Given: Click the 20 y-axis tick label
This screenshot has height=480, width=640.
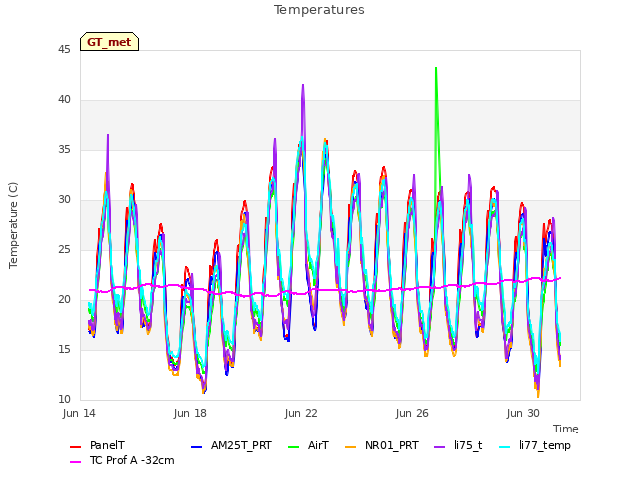Looking at the screenshot, I should point(64,300).
